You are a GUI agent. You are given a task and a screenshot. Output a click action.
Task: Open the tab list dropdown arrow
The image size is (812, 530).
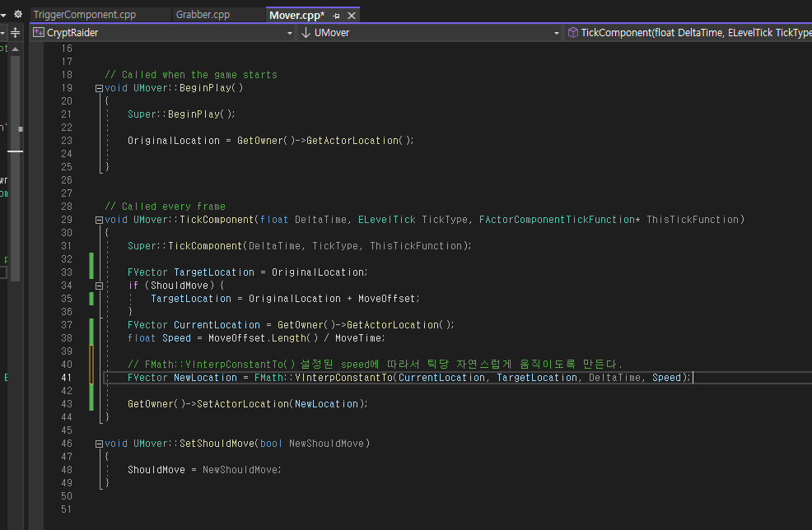coord(3,15)
